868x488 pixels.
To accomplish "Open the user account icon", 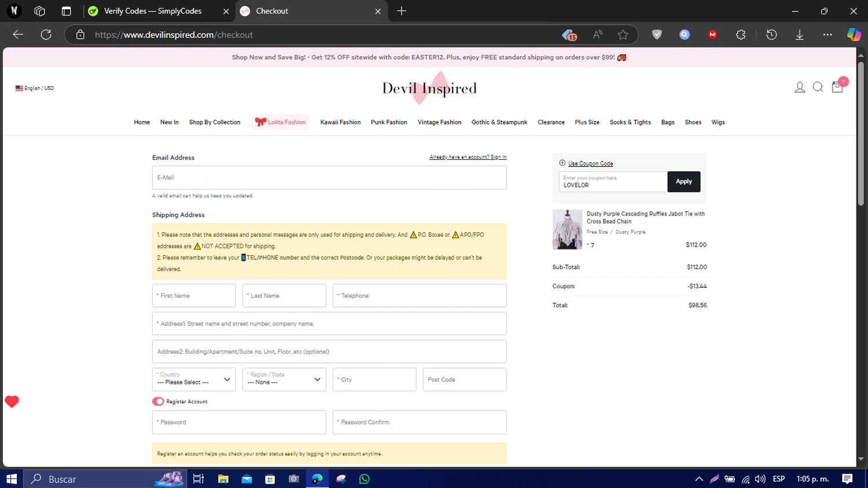I will click(800, 87).
